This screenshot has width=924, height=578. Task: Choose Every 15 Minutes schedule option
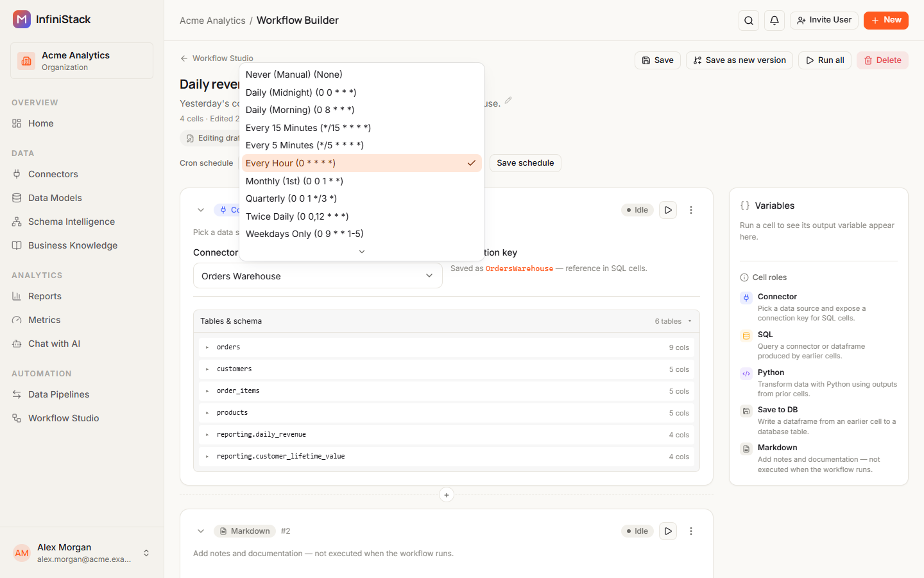pos(362,128)
